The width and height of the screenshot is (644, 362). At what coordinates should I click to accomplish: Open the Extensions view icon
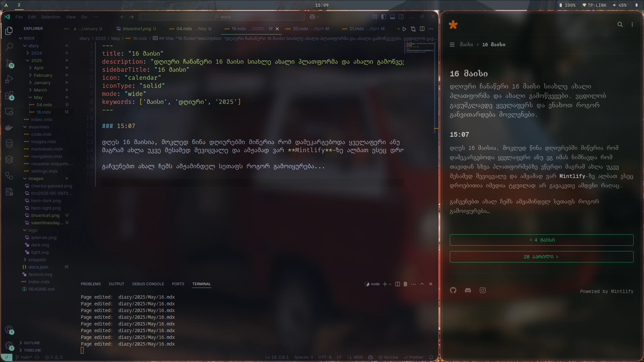[9, 96]
